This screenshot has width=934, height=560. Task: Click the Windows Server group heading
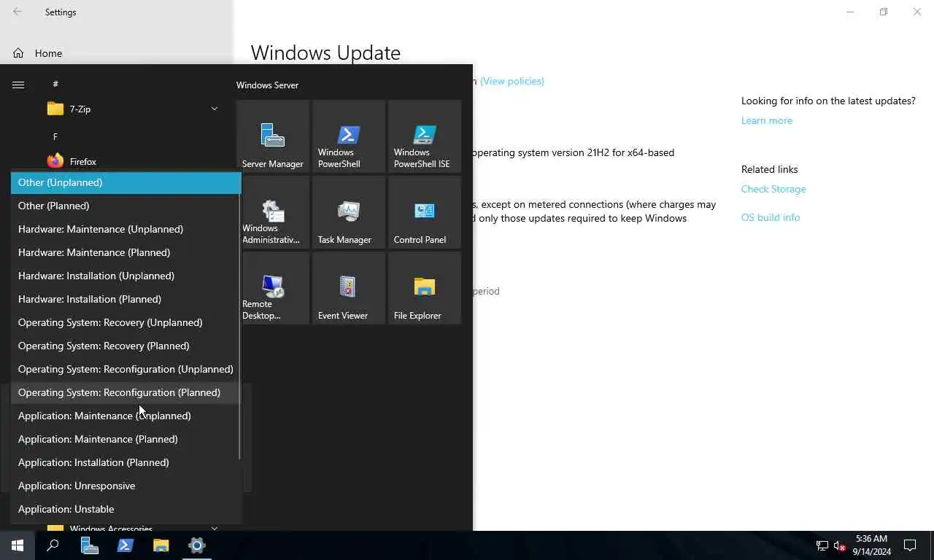click(x=267, y=85)
